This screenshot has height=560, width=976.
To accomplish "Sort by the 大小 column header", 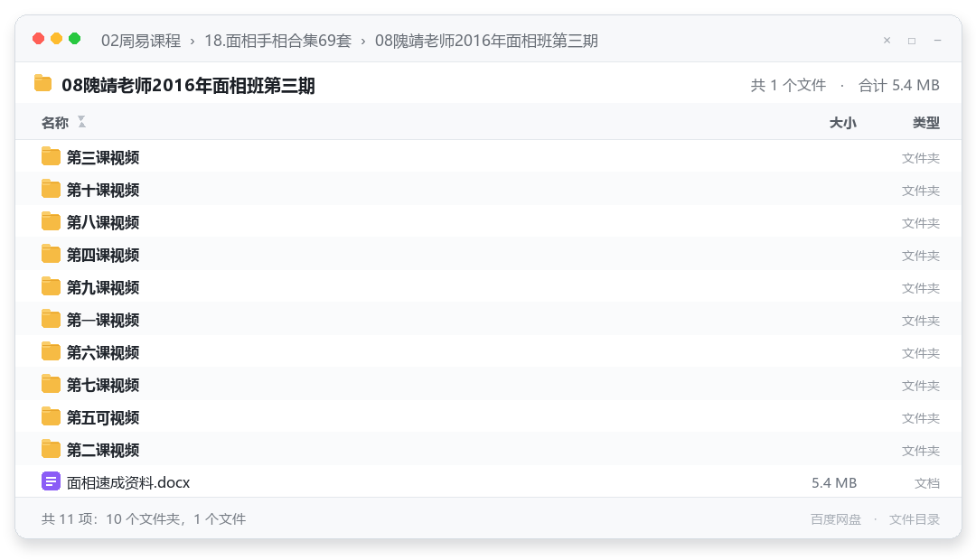I will [843, 123].
